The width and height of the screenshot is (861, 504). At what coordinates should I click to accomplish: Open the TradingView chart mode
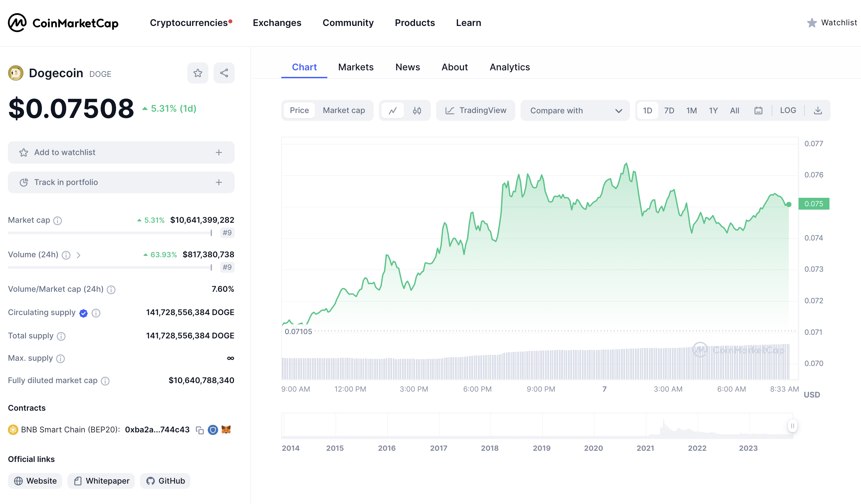[475, 110]
